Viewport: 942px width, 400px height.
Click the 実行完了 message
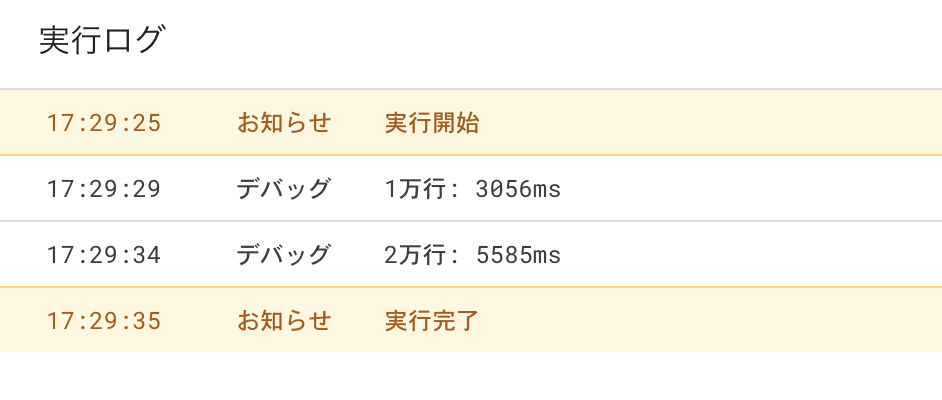[x=431, y=321]
